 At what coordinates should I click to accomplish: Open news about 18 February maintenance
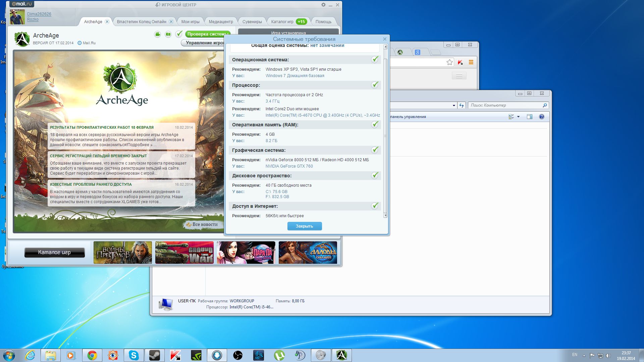(x=121, y=136)
